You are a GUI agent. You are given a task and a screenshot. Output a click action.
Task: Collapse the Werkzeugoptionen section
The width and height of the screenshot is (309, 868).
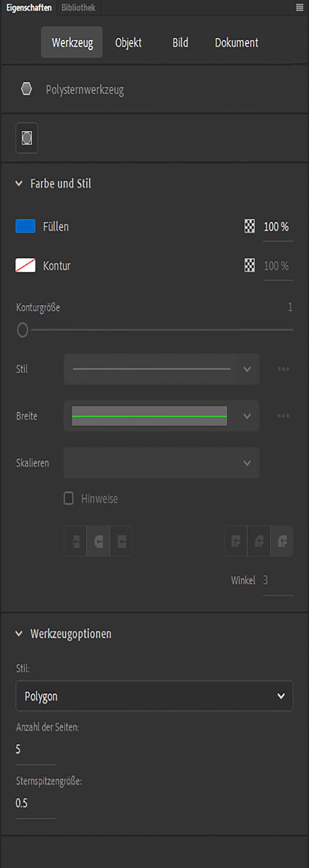coord(19,634)
